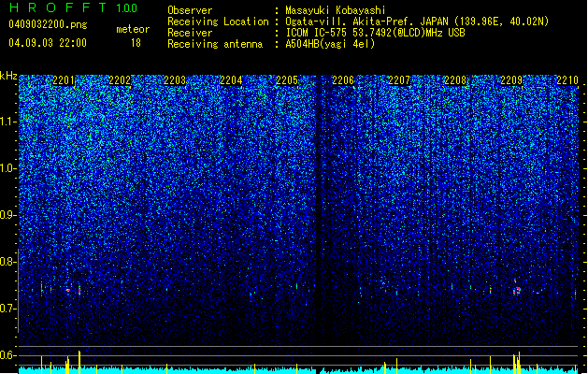Click the 2207 time marker
Image resolution: width=588 pixels, height=374 pixels.
[x=399, y=80]
